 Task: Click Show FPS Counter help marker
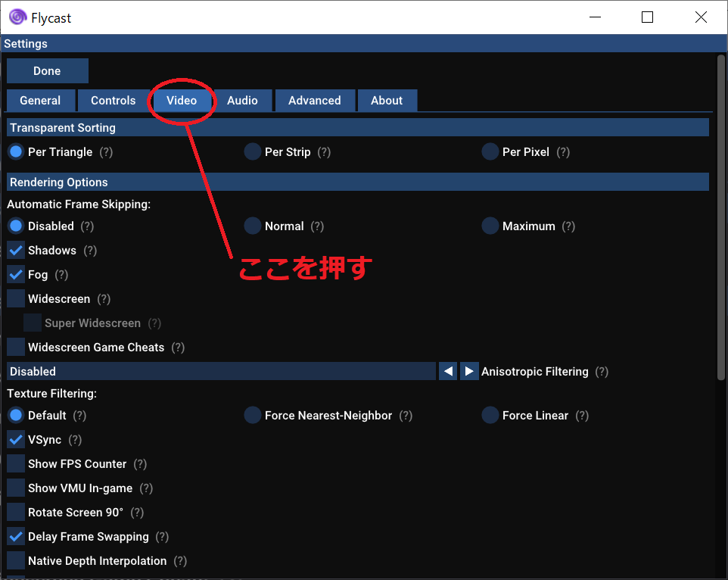coord(140,464)
